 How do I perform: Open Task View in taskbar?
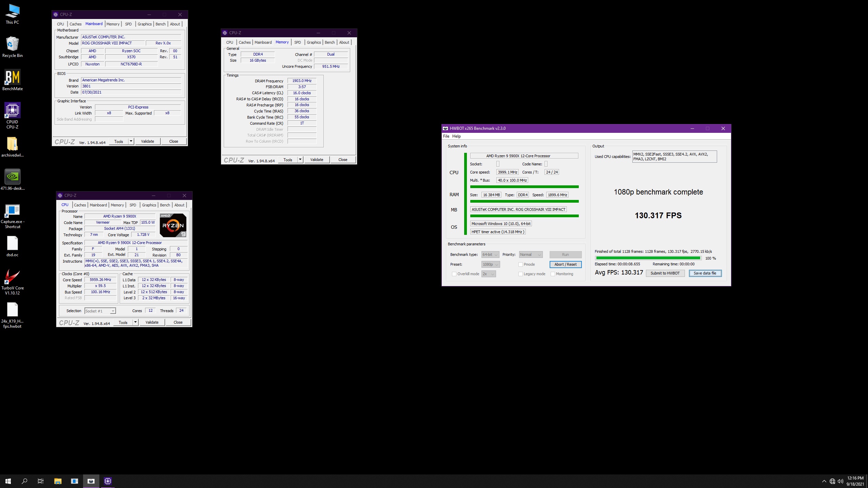pos(41,481)
